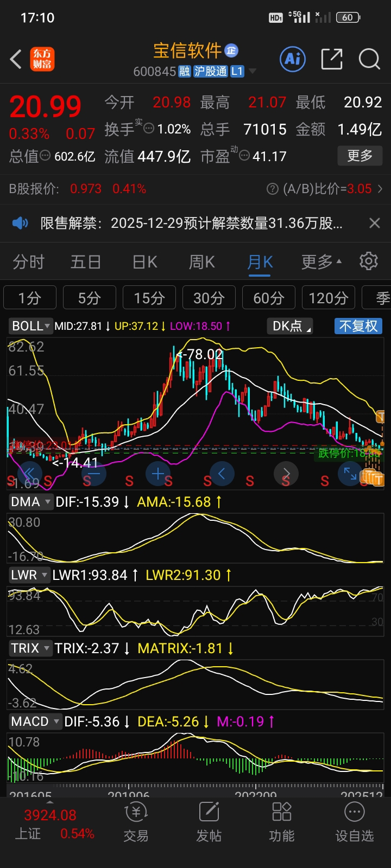Go back with the left arrow icon
Viewport: 391px width, 868px height.
16,59
